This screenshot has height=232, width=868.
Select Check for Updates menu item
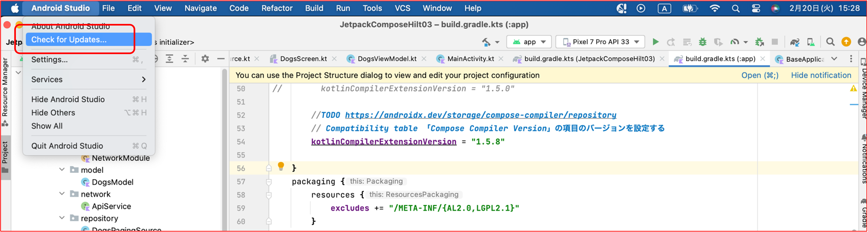tap(89, 39)
